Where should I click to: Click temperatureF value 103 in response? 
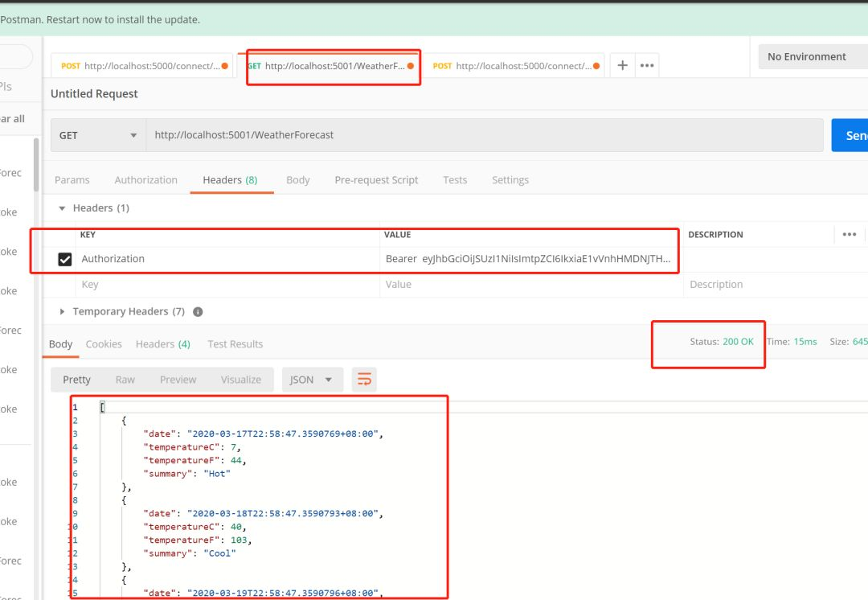239,540
